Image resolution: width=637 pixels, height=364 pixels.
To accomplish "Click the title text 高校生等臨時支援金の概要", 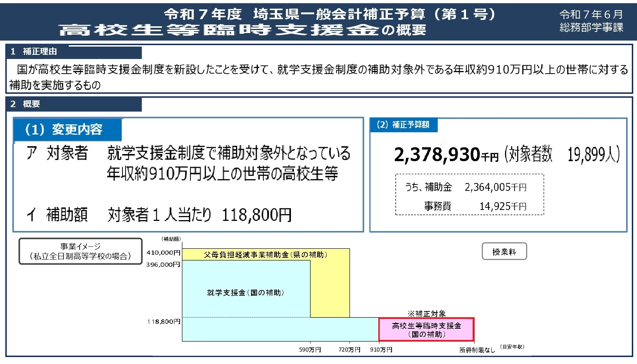I will point(242,30).
